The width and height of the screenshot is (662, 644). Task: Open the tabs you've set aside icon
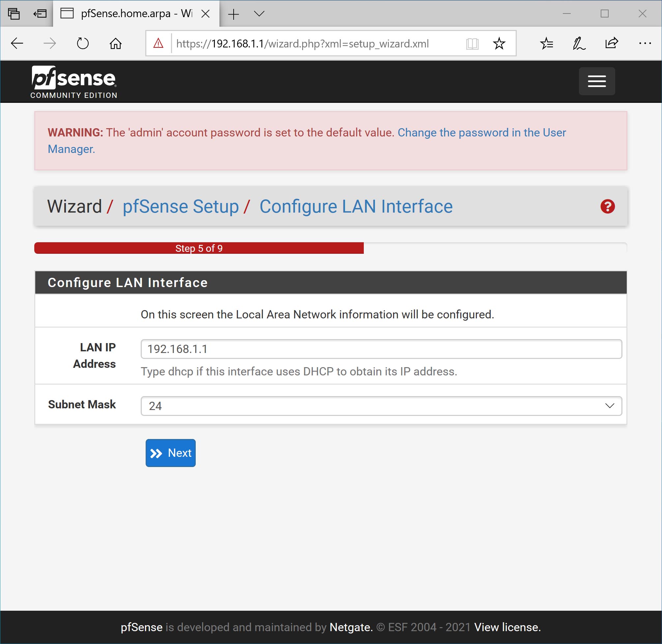tap(14, 14)
